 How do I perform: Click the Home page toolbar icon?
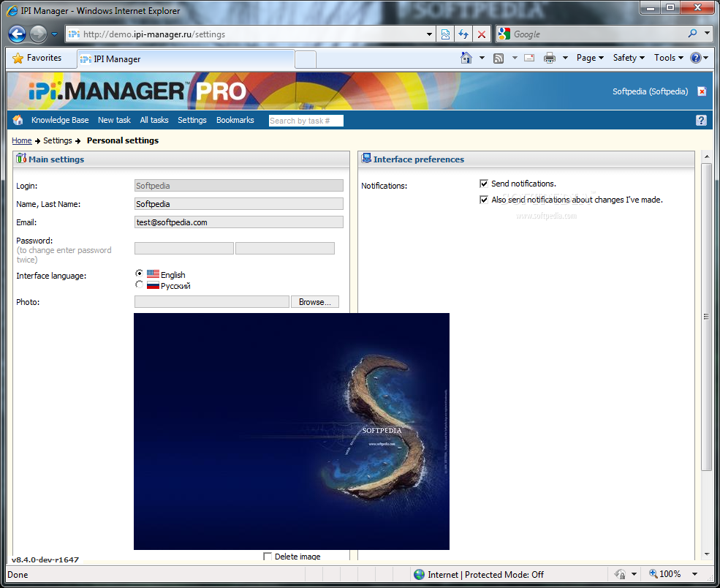point(466,58)
